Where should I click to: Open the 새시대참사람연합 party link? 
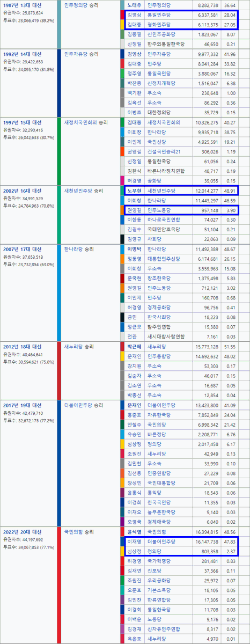pyautogui.click(x=166, y=337)
